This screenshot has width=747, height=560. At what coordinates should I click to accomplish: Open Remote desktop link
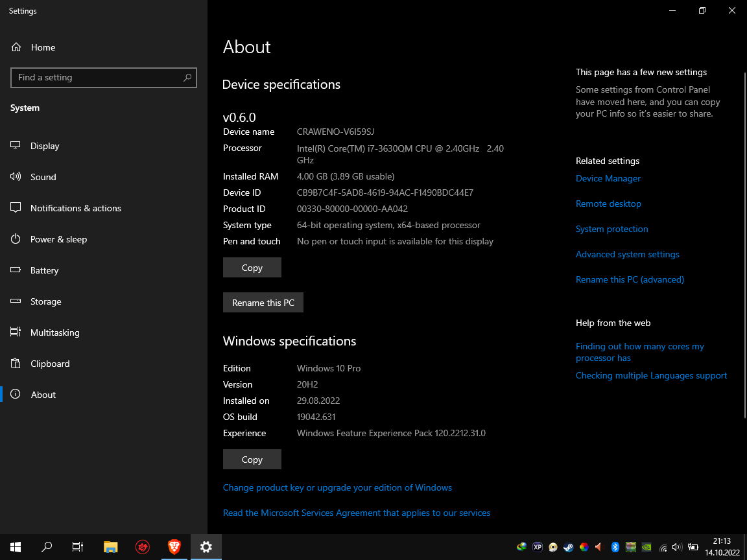(608, 204)
